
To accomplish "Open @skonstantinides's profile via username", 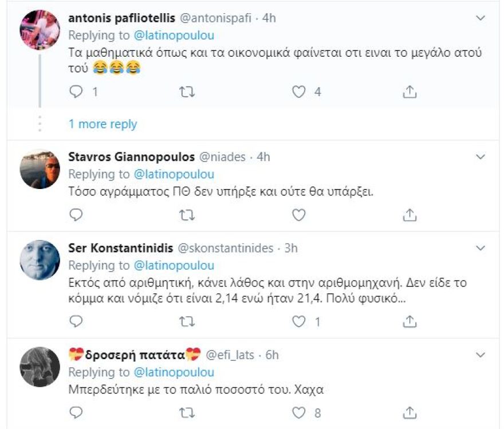I will 226,249.
